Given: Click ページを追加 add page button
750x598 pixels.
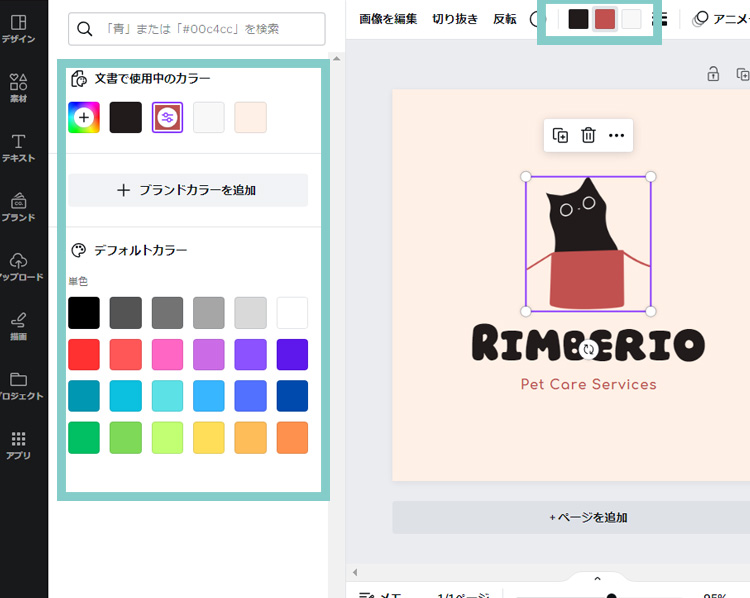Looking at the screenshot, I should [x=588, y=517].
